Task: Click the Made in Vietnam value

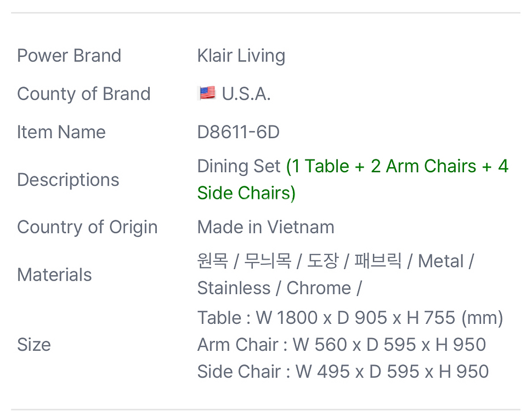Action: 265,227
